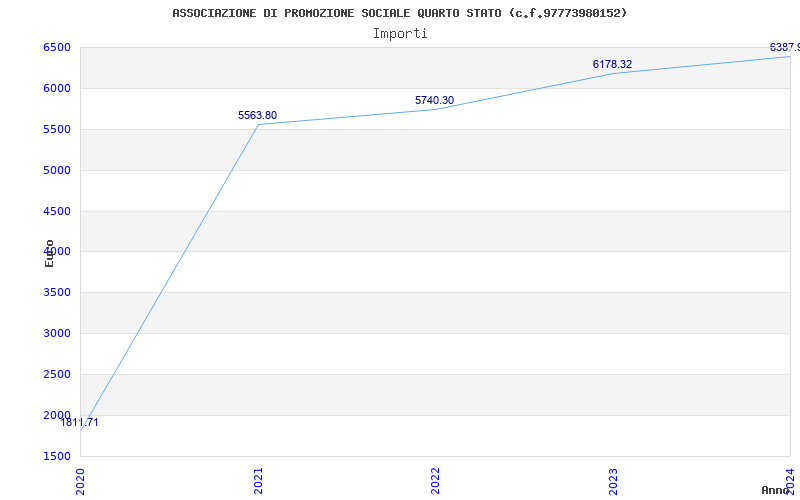Click the Euro y-axis title
This screenshot has height=500, width=800.
[x=49, y=252]
